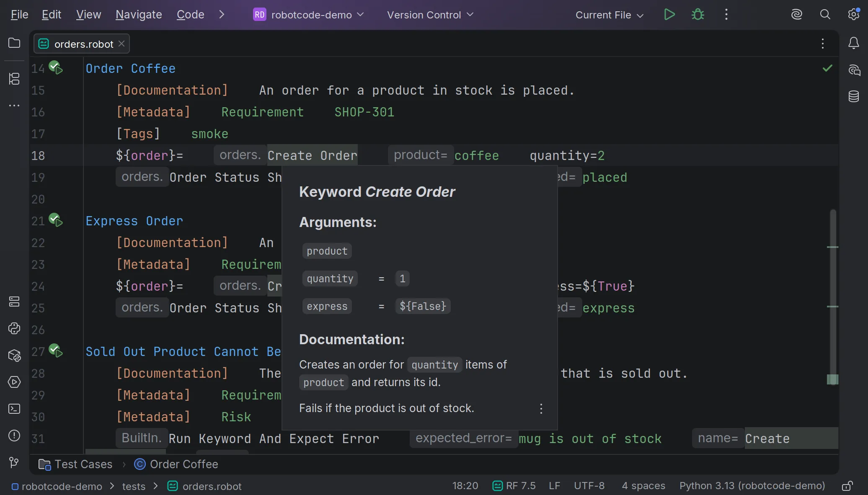
Task: Open the Structure tool window icon
Action: click(x=14, y=79)
